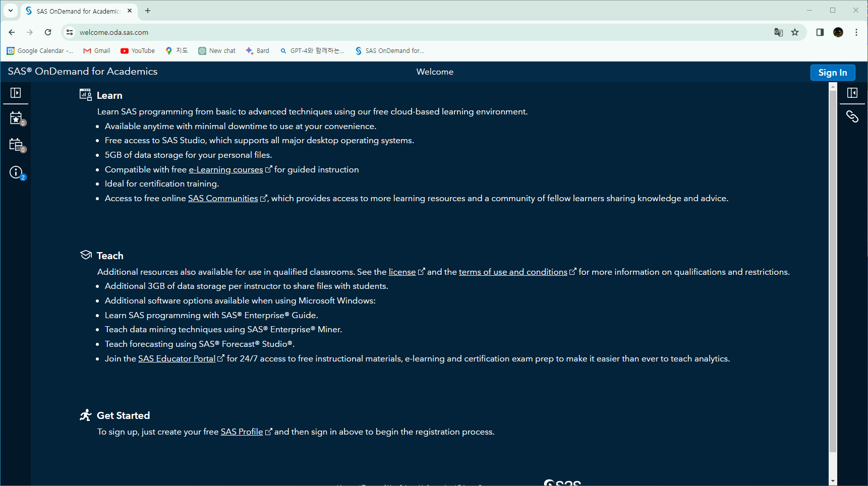Image resolution: width=868 pixels, height=486 pixels.
Task: Click the Sign In button
Action: (833, 72)
